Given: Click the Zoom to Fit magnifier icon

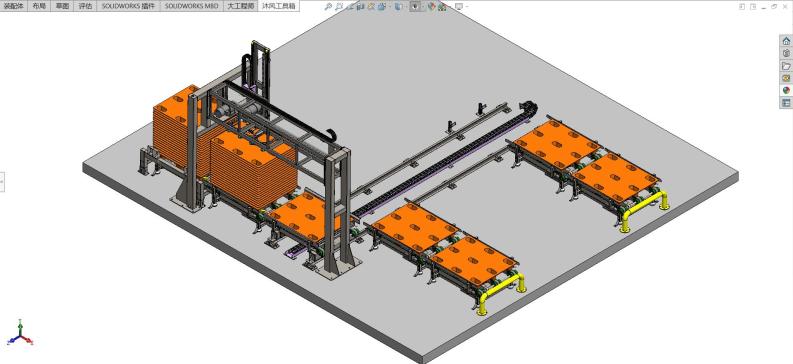Looking at the screenshot, I should pos(328,7).
